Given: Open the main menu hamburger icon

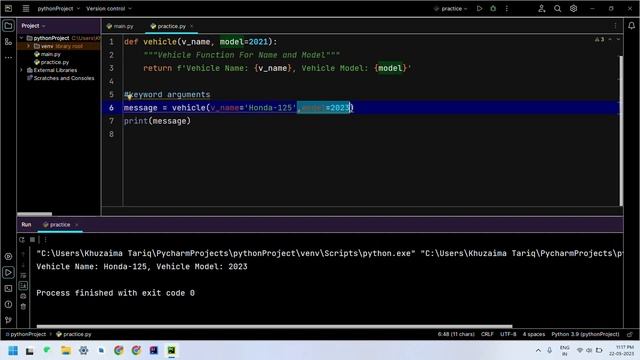Looking at the screenshot, I should tap(26, 8).
